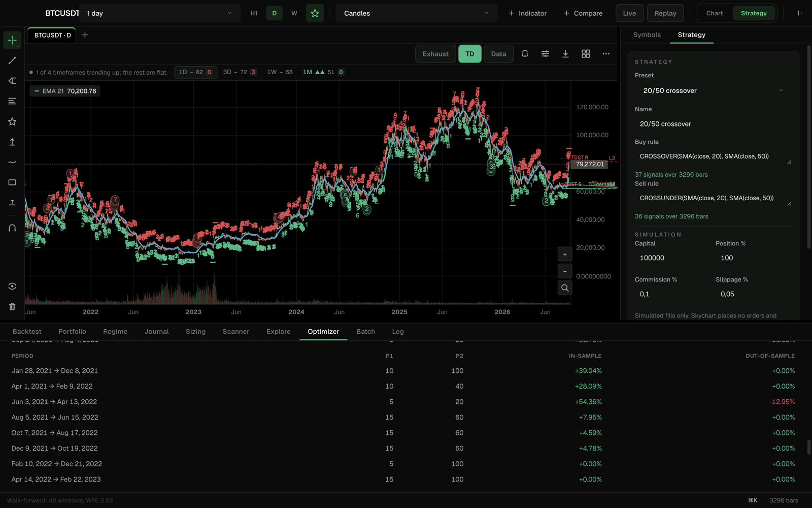Open the Symbols side panel tab
The height and width of the screenshot is (508, 812).
pos(647,35)
